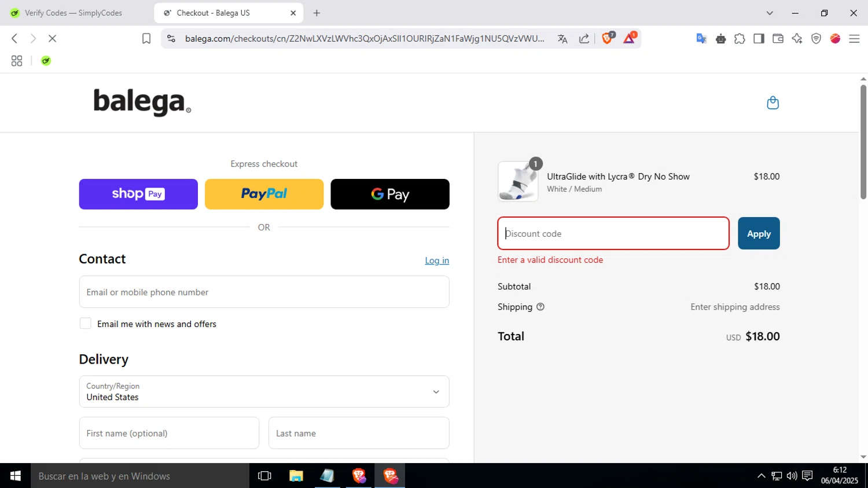Click the taskbar clock and date

pyautogui.click(x=840, y=476)
